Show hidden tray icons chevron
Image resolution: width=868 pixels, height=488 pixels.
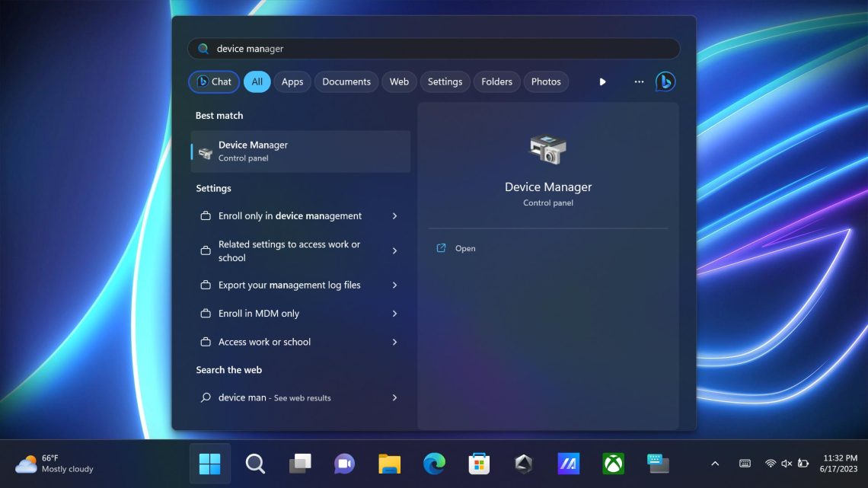click(x=715, y=464)
